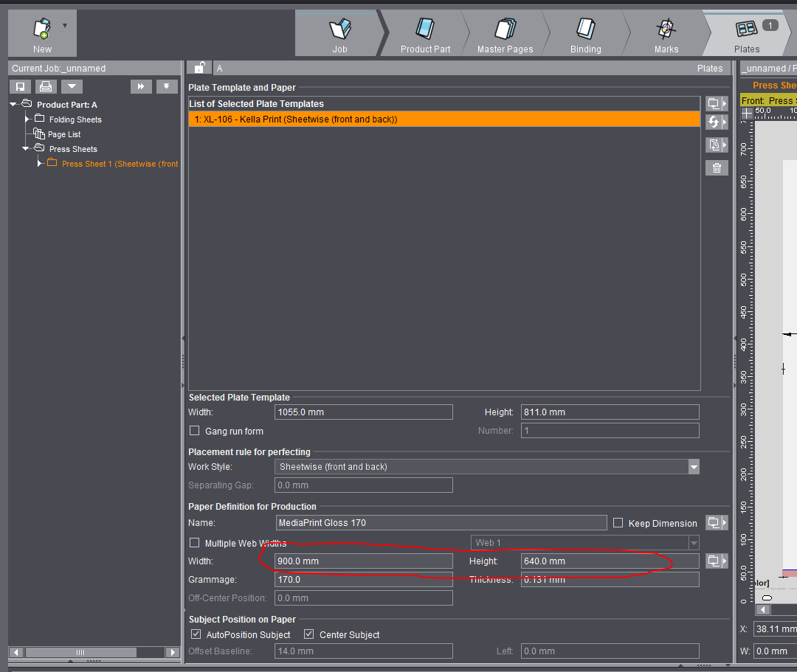Image resolution: width=797 pixels, height=672 pixels.
Task: Delete the selected plate template via trash icon
Action: [716, 168]
